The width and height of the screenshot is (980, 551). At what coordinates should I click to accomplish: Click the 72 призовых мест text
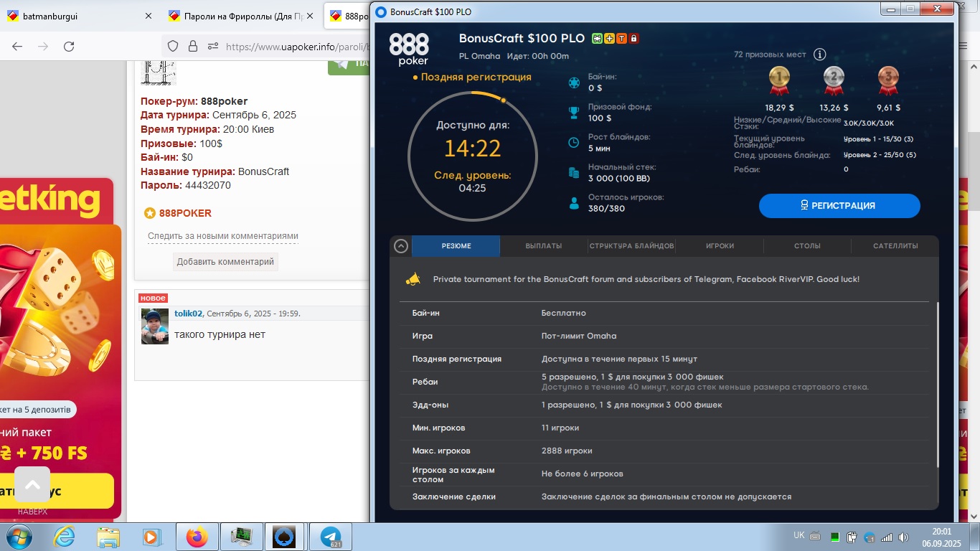click(x=770, y=55)
